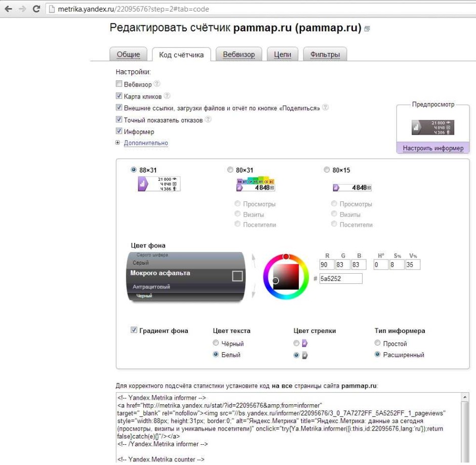Switch to the Код счётчика tab
476x465 pixels.
pos(181,55)
